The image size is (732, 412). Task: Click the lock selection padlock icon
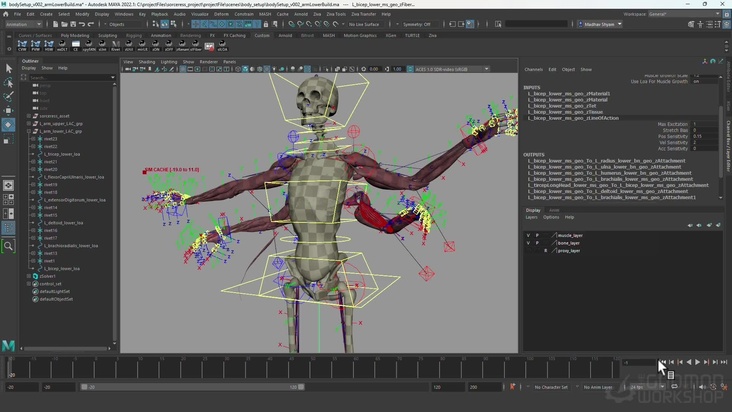point(266,24)
